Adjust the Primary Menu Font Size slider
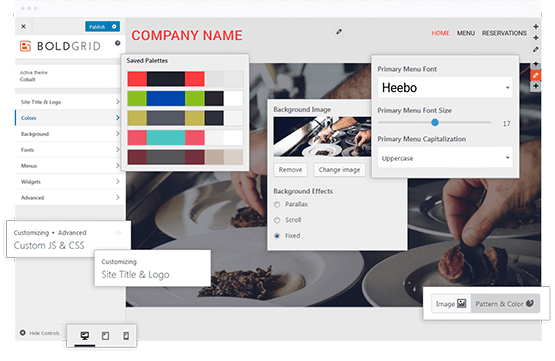The image size is (555, 361). pyautogui.click(x=435, y=122)
